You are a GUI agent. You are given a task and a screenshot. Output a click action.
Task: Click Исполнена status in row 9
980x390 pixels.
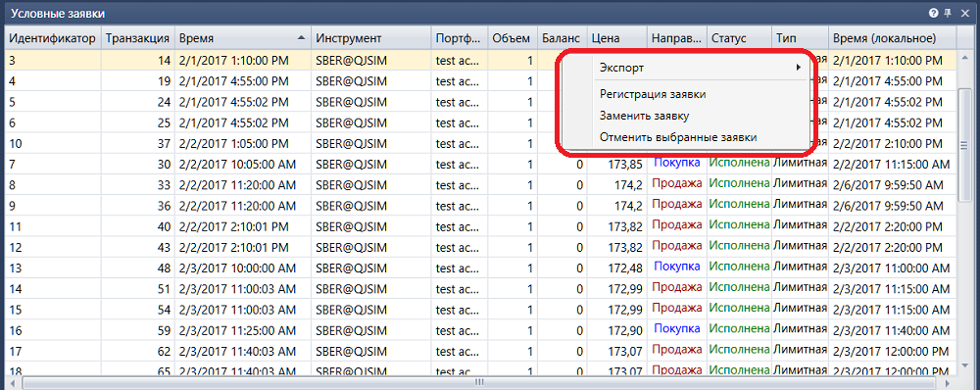pyautogui.click(x=739, y=205)
